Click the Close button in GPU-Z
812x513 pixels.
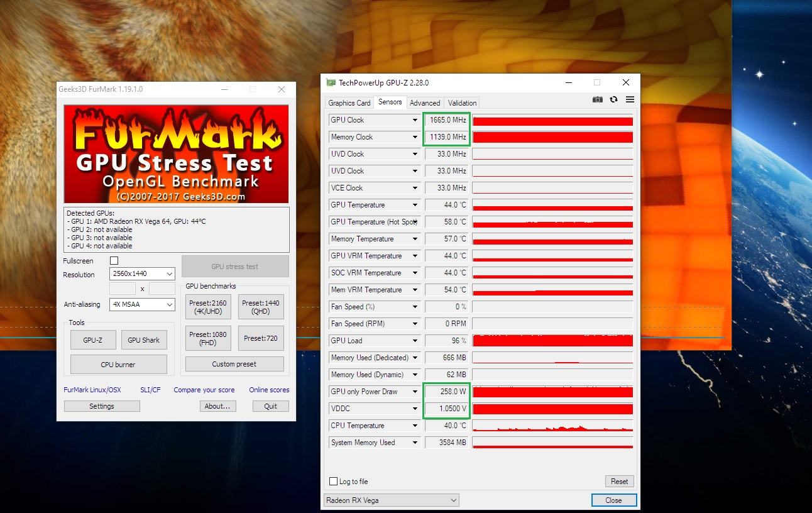614,500
